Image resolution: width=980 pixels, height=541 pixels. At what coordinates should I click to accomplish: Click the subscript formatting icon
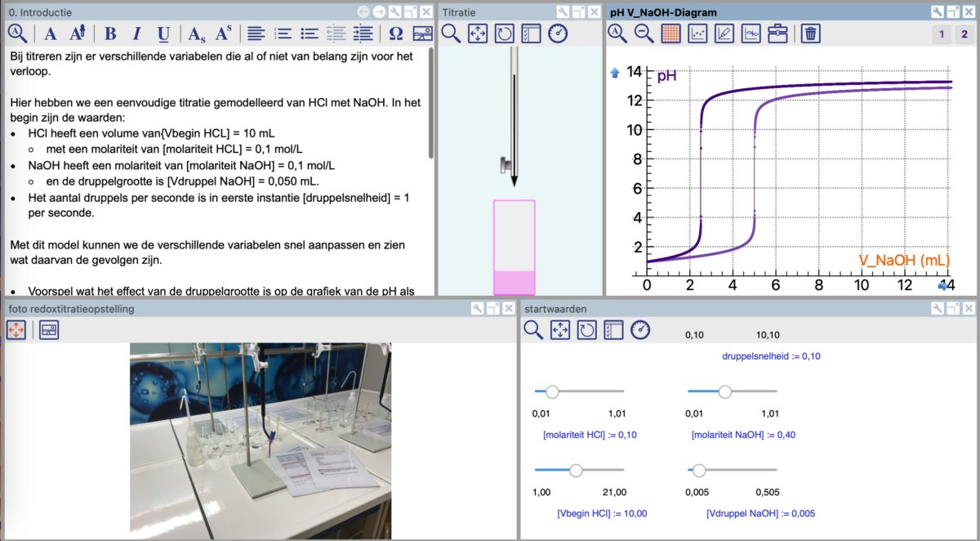coord(196,34)
